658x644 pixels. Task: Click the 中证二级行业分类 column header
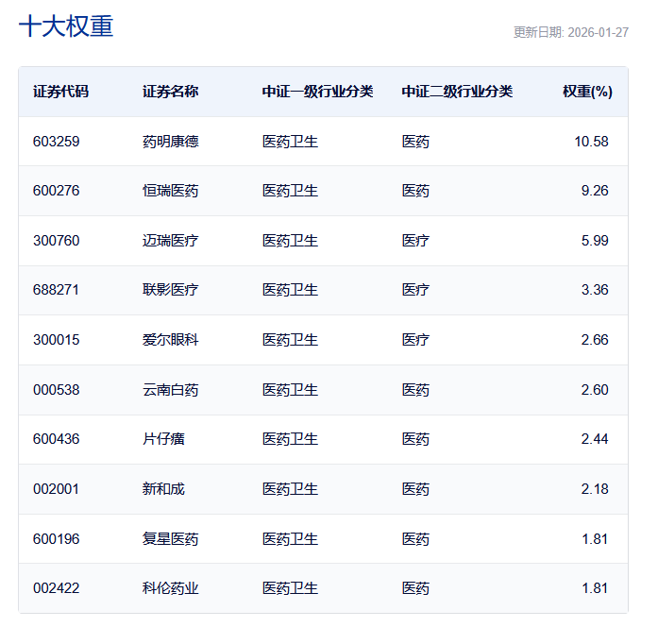458,92
